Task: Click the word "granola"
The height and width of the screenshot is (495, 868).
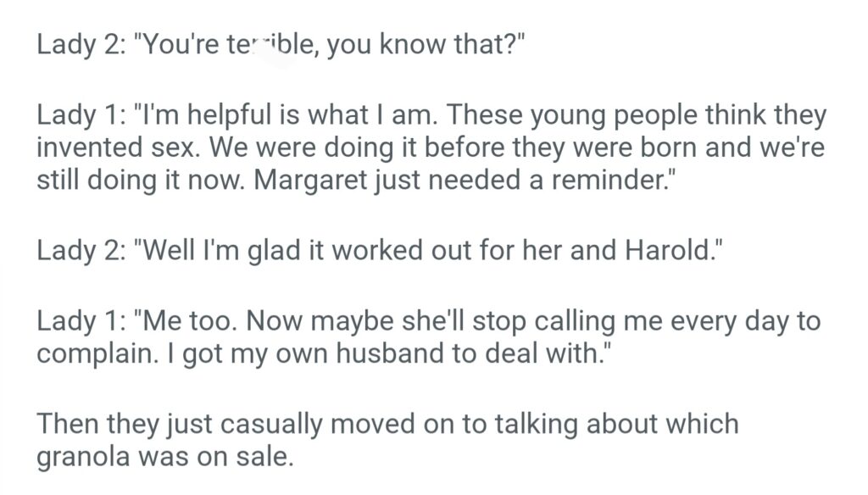Action: tap(91, 457)
